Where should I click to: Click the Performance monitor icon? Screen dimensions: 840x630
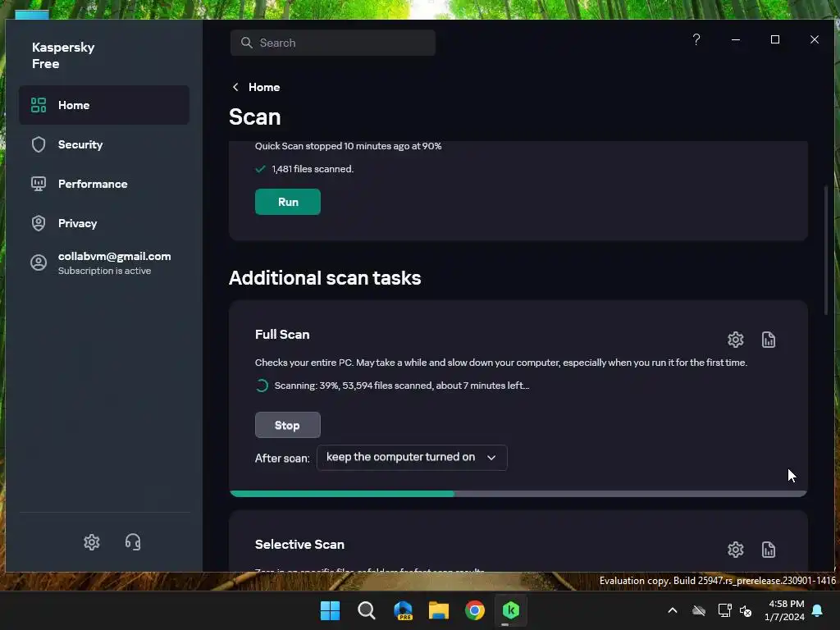pos(39,184)
